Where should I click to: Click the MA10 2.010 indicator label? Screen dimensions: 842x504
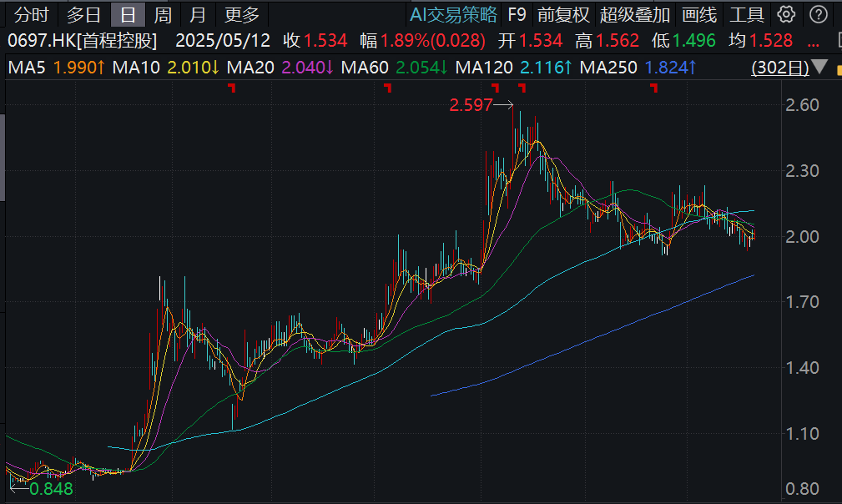[x=165, y=68]
